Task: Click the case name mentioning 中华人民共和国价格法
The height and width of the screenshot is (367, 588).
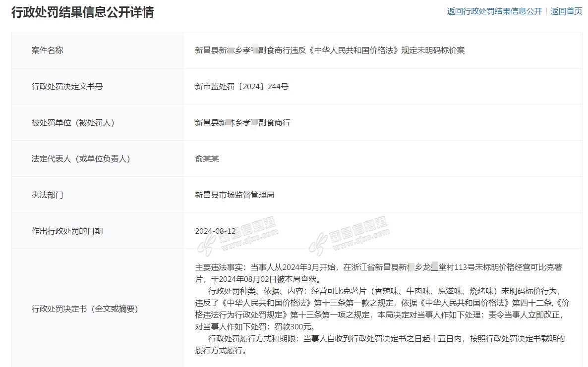Action: [x=330, y=50]
